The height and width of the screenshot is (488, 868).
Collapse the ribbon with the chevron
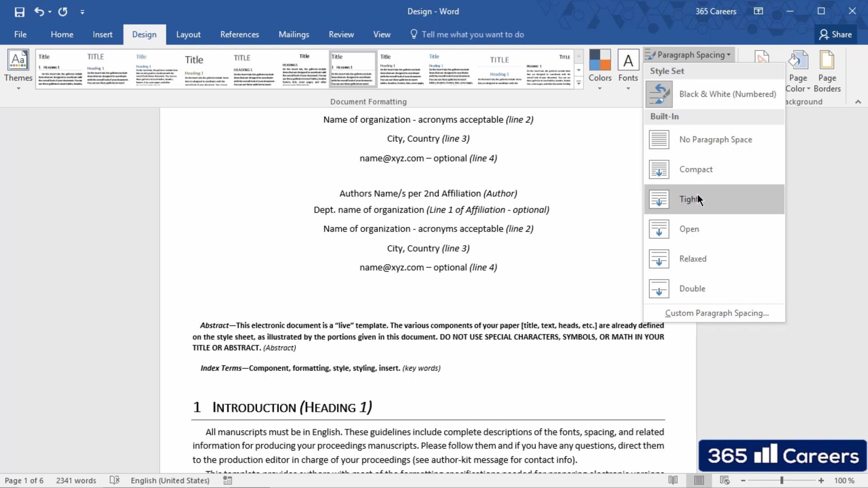click(x=858, y=102)
